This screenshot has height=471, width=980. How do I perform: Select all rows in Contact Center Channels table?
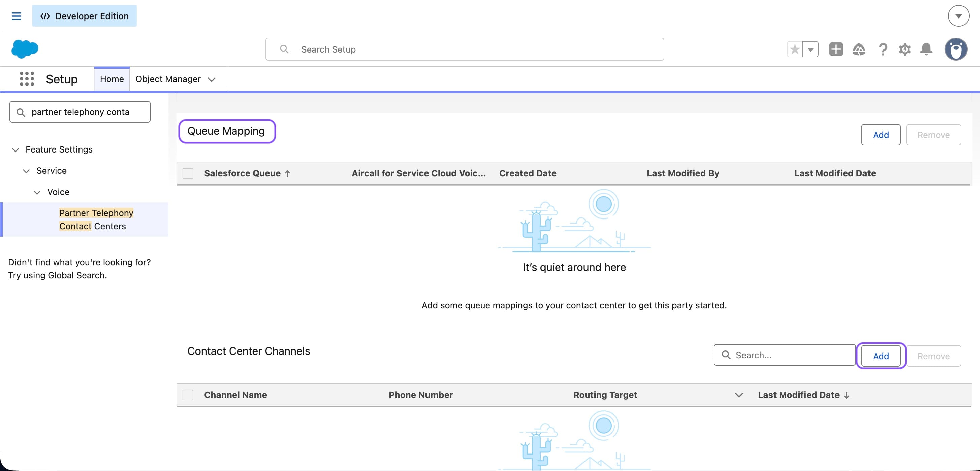188,395
